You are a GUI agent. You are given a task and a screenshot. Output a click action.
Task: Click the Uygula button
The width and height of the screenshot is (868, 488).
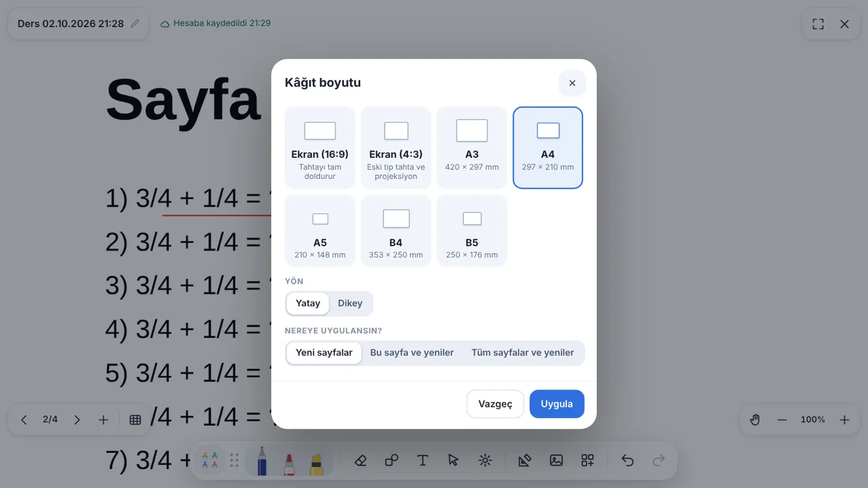[557, 404]
